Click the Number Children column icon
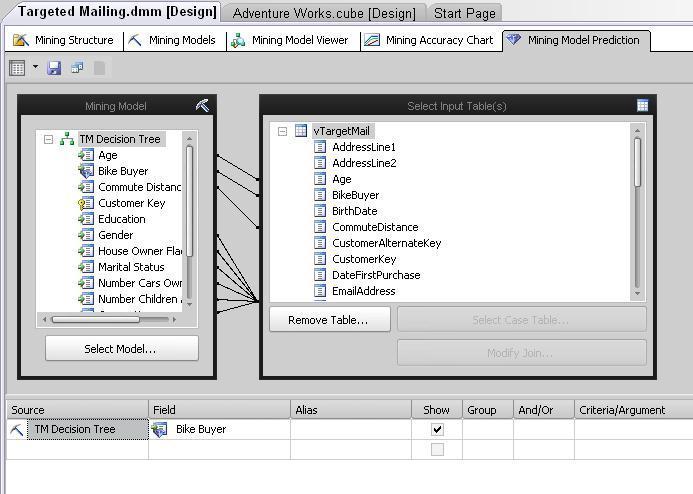The height and width of the screenshot is (494, 693). pyautogui.click(x=86, y=299)
